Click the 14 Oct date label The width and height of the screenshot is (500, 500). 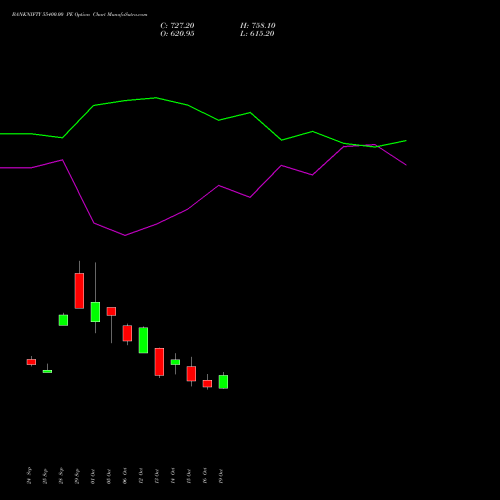pyautogui.click(x=173, y=476)
